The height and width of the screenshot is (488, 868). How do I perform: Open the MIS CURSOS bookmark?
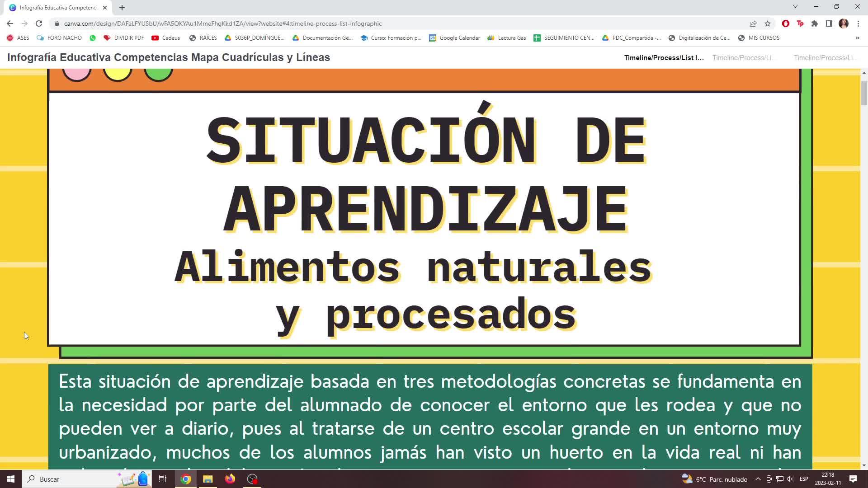759,38
